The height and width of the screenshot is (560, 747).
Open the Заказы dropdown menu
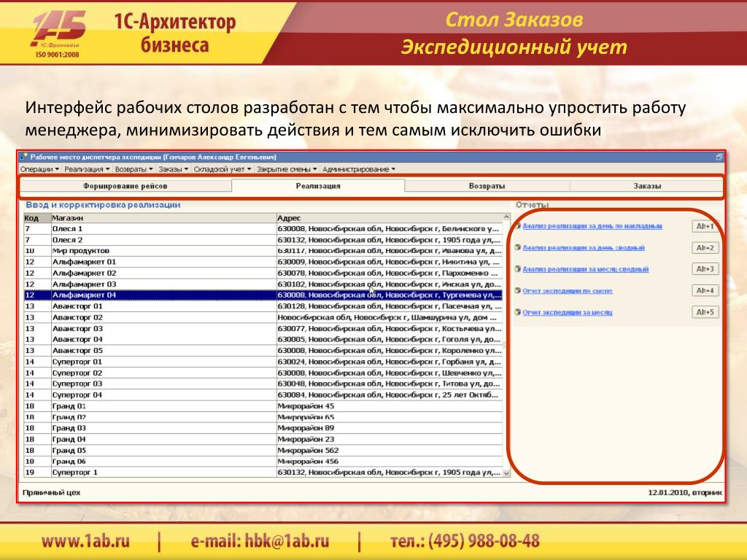tap(173, 169)
